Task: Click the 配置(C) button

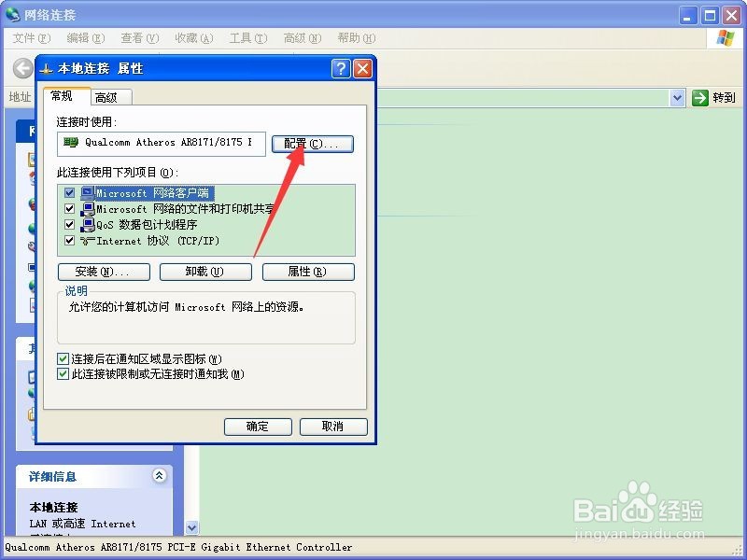Action: pyautogui.click(x=312, y=144)
